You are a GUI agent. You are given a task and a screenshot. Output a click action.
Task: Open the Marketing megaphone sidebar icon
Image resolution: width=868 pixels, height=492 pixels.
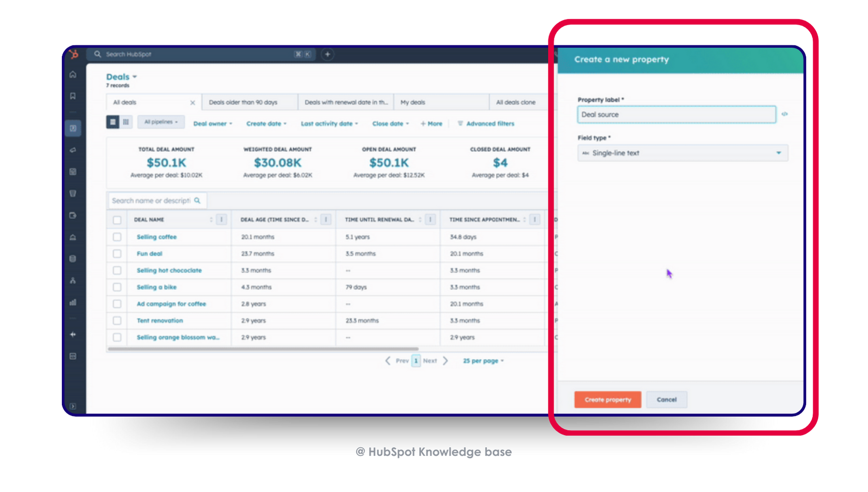[73, 150]
